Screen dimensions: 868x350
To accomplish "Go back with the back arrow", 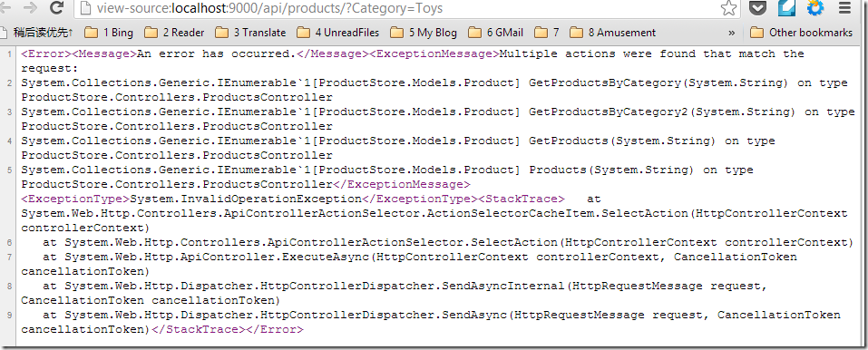I will [6, 8].
